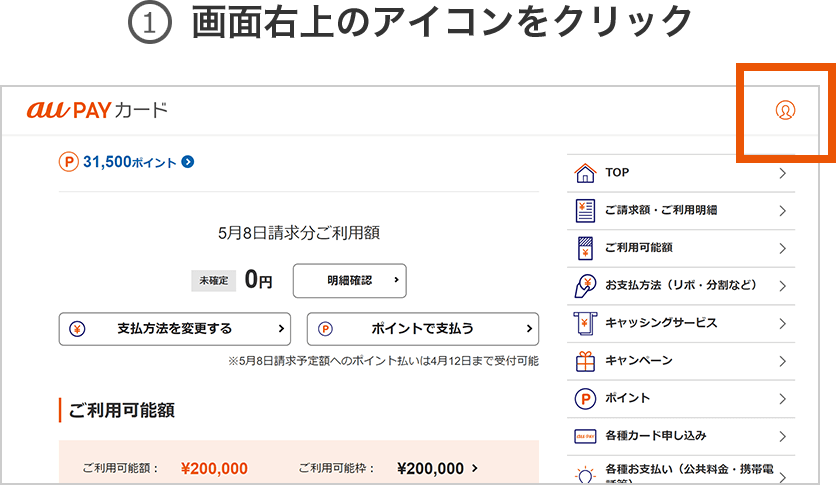Click P icon in ポイントで支払う button
Viewport: 836px width, 485px height.
325,329
